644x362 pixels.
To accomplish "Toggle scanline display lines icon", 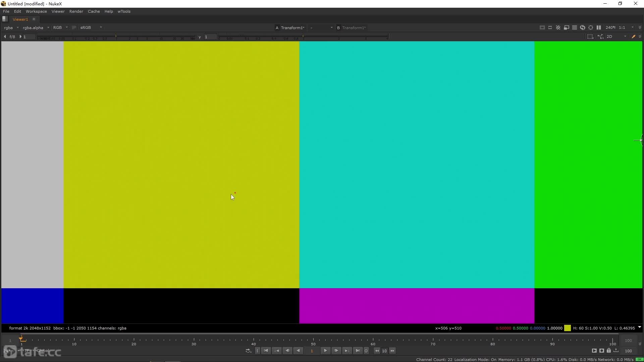I will click(x=575, y=27).
